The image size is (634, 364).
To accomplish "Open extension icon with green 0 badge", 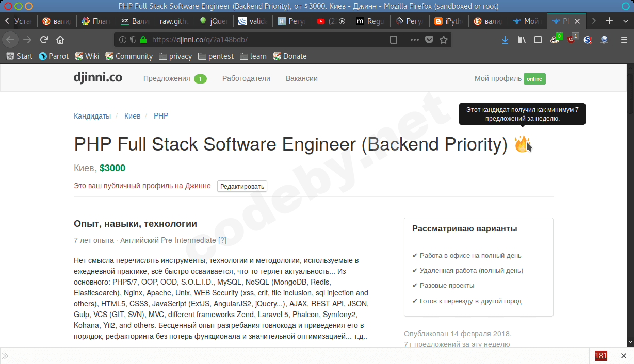I will pos(555,39).
